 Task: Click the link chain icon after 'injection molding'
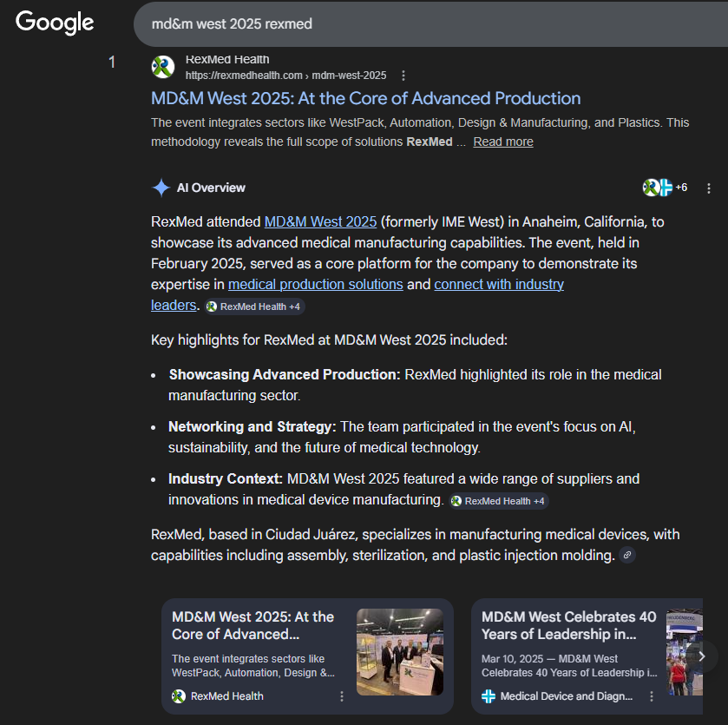click(x=627, y=555)
